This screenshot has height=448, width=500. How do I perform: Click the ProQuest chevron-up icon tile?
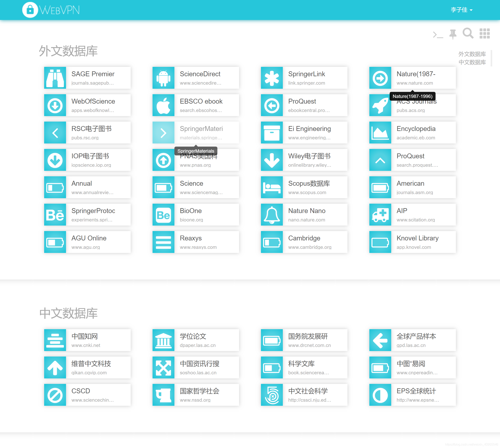[380, 160]
